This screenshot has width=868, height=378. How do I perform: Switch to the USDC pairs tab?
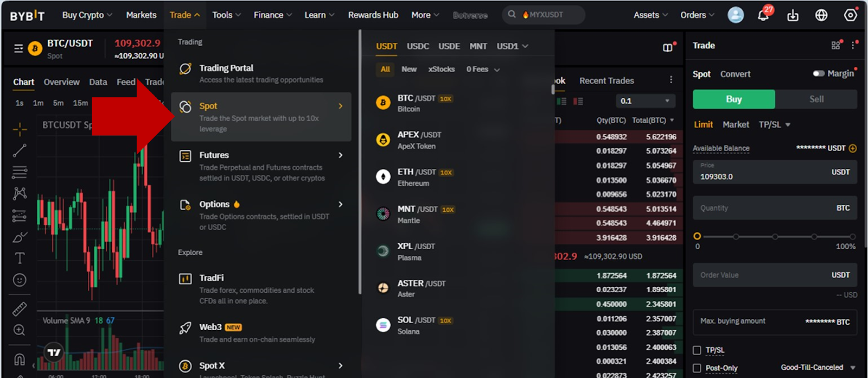tap(418, 46)
